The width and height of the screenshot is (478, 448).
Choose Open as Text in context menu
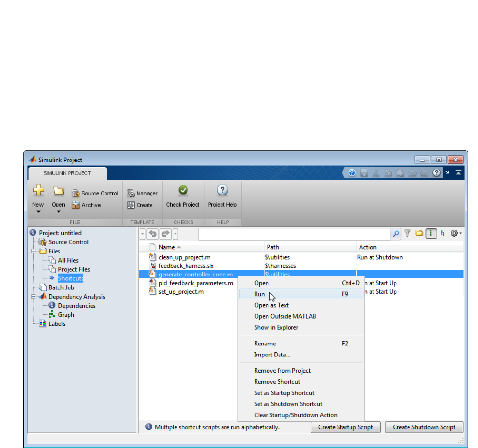coord(301,305)
